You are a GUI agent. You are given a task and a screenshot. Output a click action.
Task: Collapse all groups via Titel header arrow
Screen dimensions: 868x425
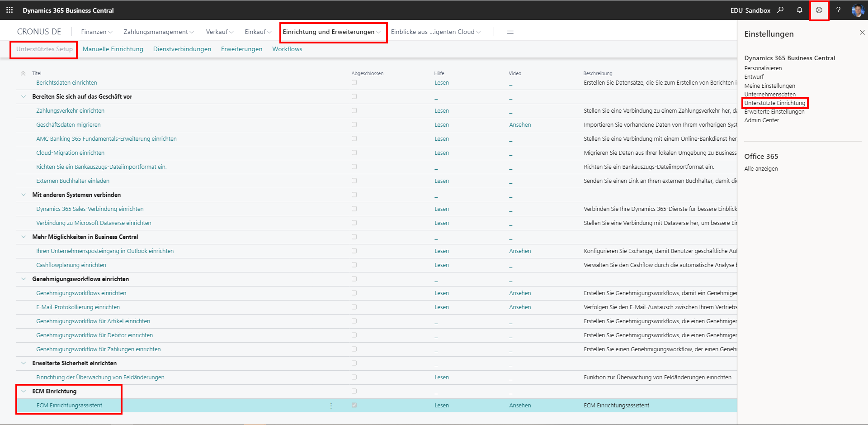(23, 73)
